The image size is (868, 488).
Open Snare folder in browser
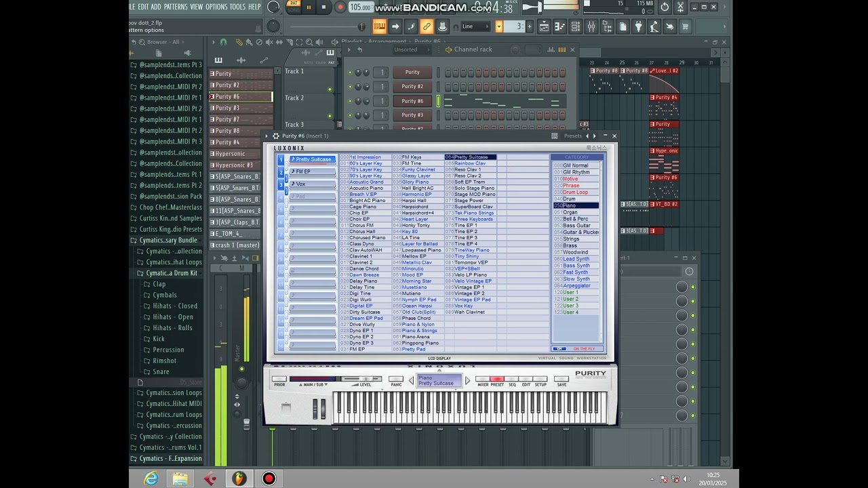(161, 371)
